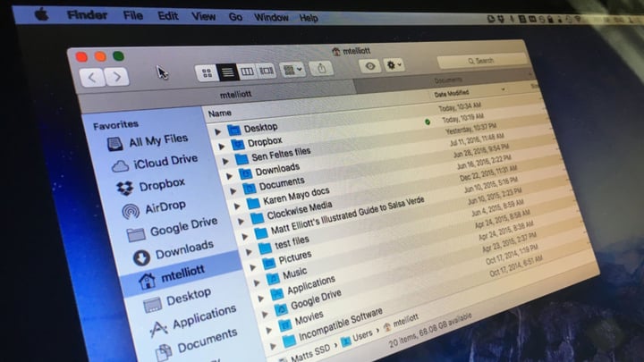The image size is (644, 362).
Task: Sort by the Date Modified column header
Action: coord(452,94)
